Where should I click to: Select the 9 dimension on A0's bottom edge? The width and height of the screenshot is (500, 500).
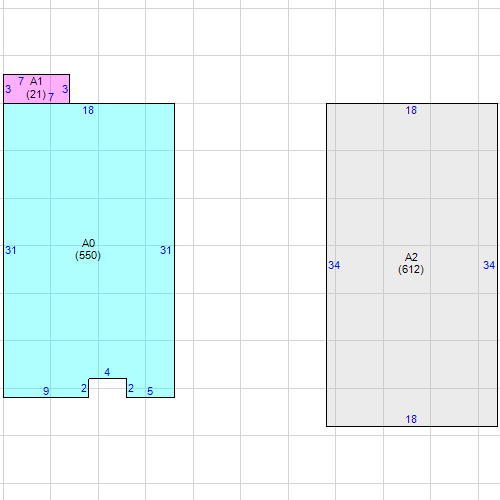[x=46, y=391]
